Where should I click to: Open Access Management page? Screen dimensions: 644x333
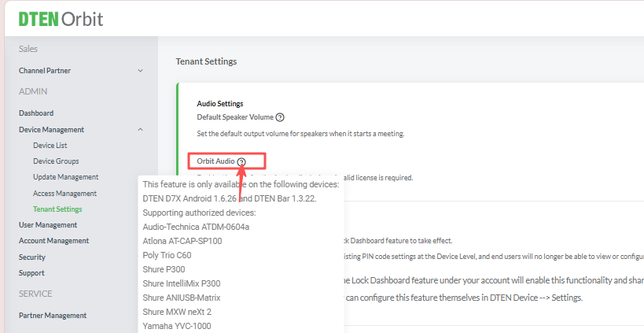(64, 194)
